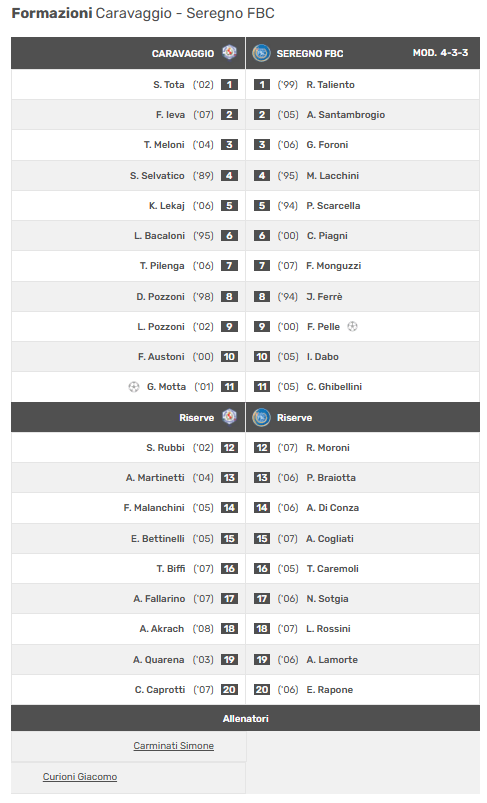Select player S. Selvatico in Caravaggio lineup
The image size is (487, 803).
(x=157, y=176)
